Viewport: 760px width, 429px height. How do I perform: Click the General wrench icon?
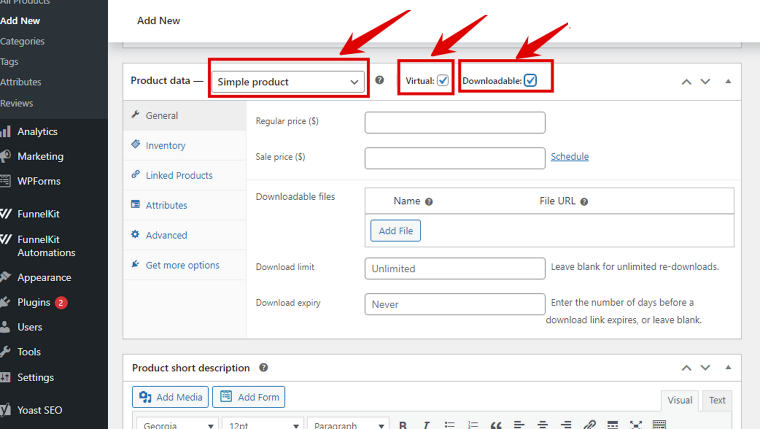click(135, 114)
